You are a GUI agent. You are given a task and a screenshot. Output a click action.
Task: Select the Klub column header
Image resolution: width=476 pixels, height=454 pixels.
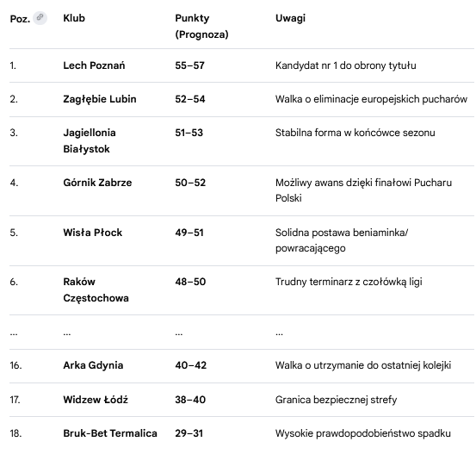click(74, 18)
